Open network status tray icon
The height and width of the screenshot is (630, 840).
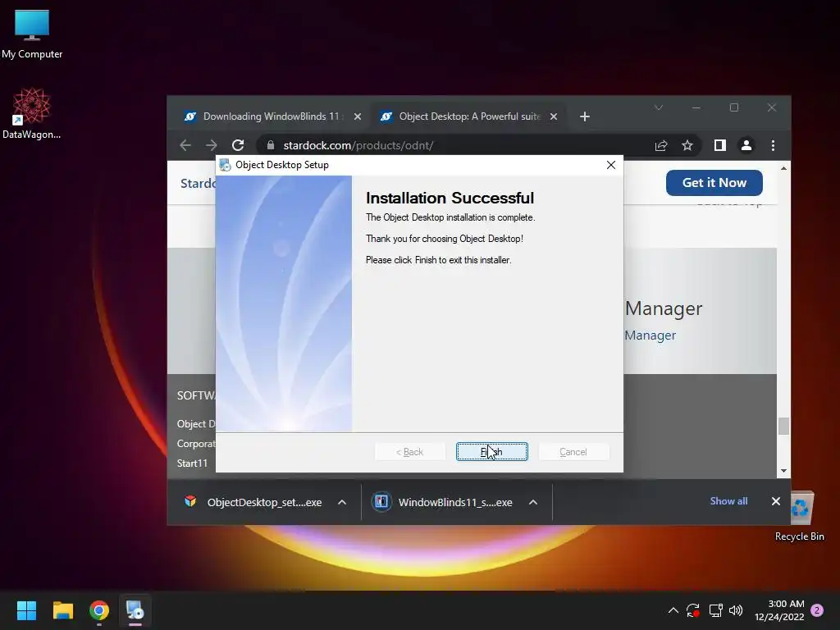pyautogui.click(x=715, y=610)
